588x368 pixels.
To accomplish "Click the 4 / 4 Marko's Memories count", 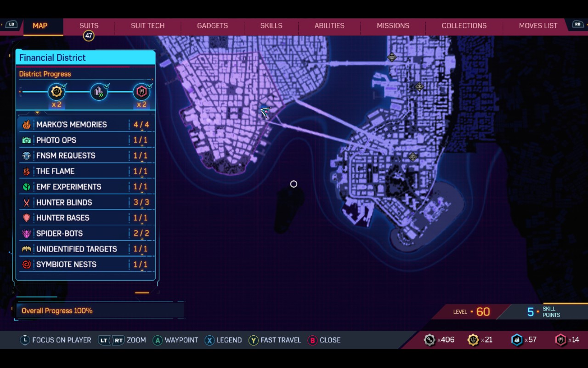I will [141, 125].
